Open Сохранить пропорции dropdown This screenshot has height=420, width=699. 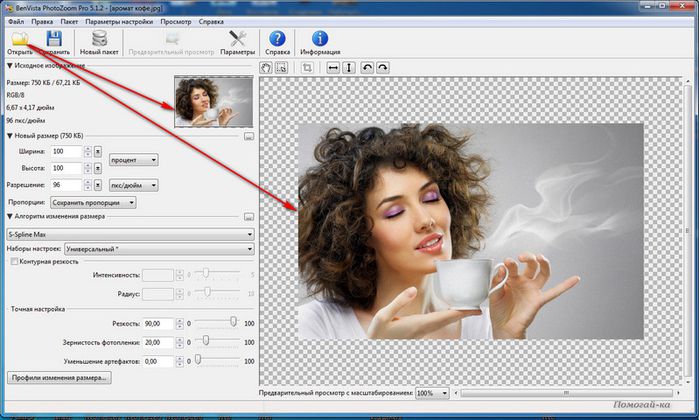(93, 202)
